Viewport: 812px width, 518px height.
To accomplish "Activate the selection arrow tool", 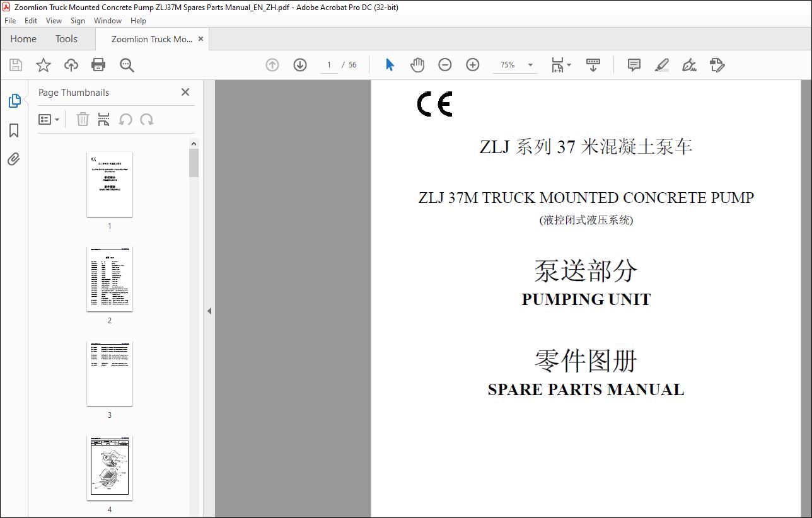I will coord(390,65).
